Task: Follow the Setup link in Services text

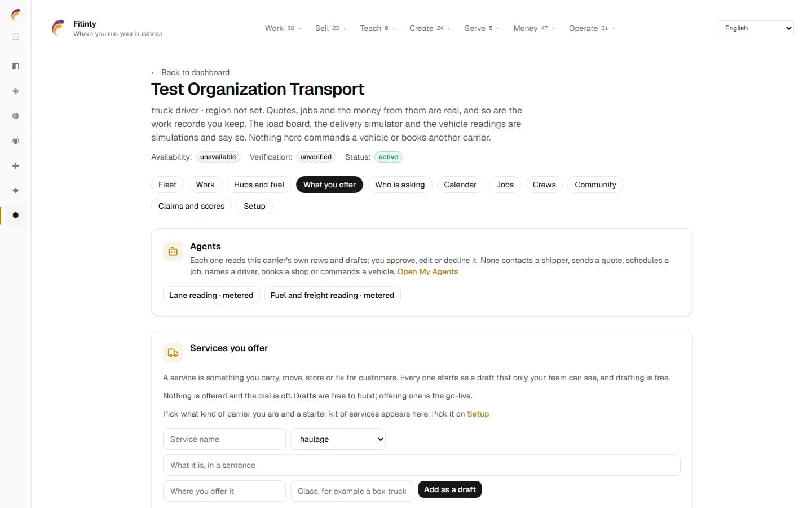Action: coord(478,414)
